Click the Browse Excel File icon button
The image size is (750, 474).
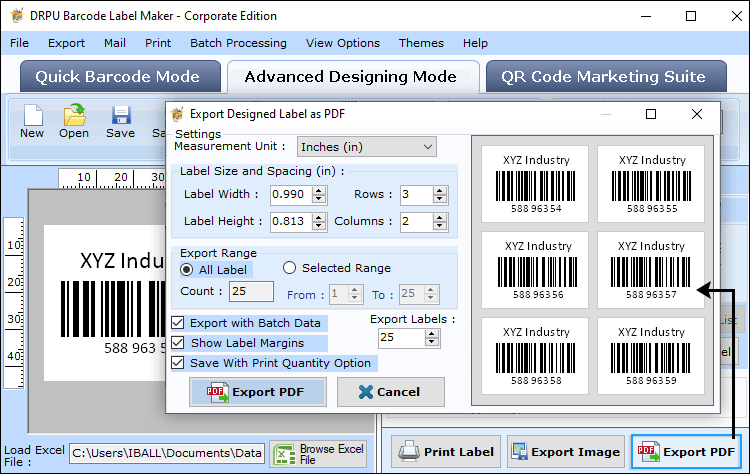coord(318,454)
